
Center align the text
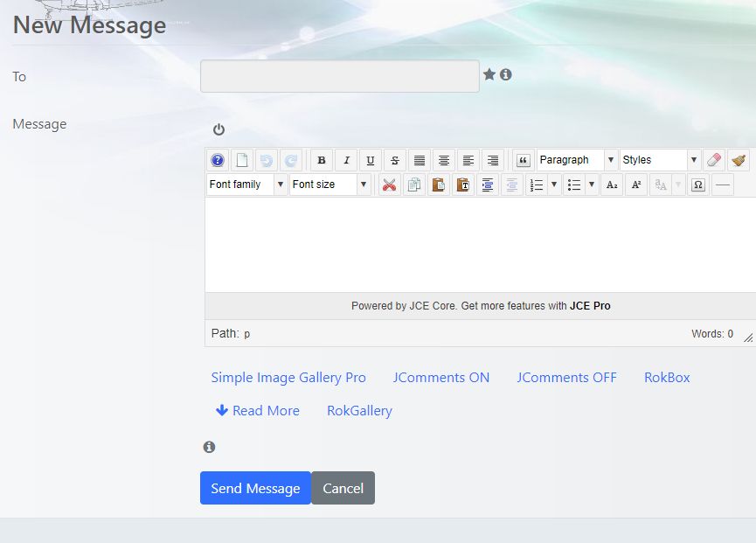coord(444,160)
